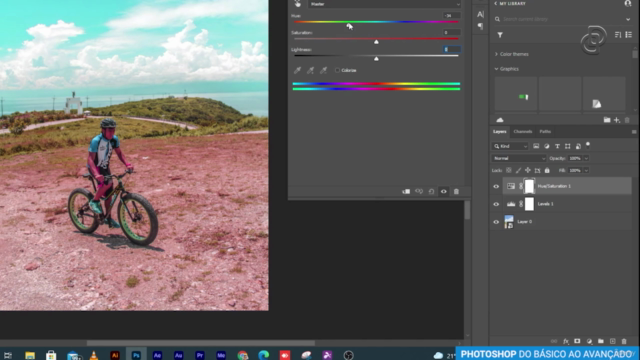Toggle mask link on Hue/Saturation 1 layer
The width and height of the screenshot is (640, 360).
(521, 186)
